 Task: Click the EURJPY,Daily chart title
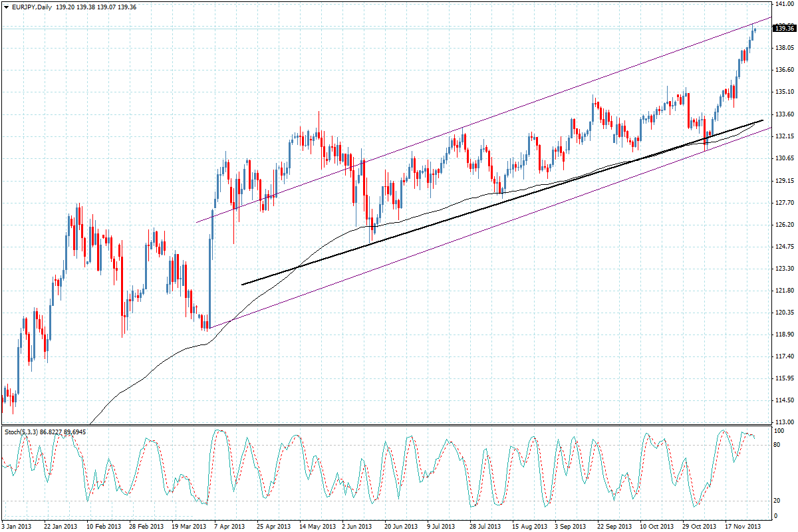click(x=32, y=7)
